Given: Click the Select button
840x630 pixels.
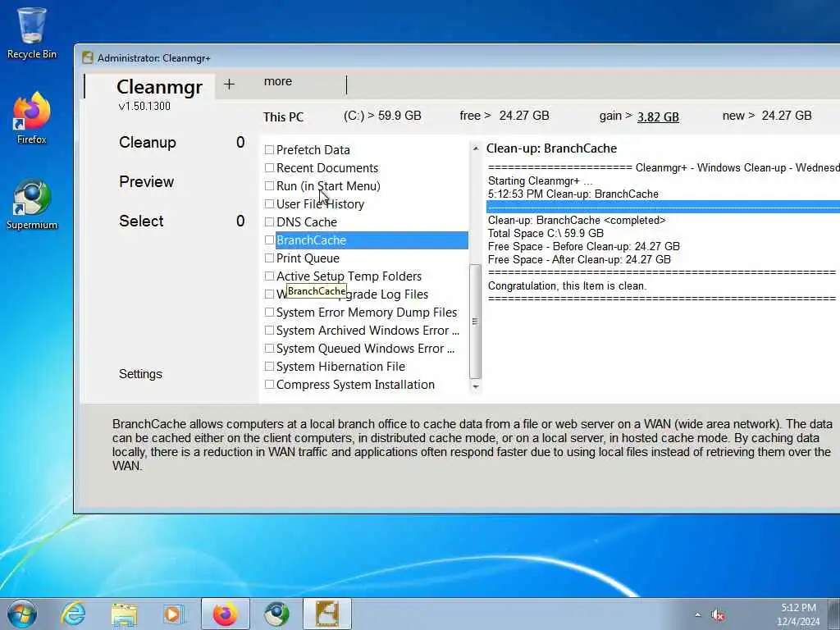Looking at the screenshot, I should tap(141, 221).
